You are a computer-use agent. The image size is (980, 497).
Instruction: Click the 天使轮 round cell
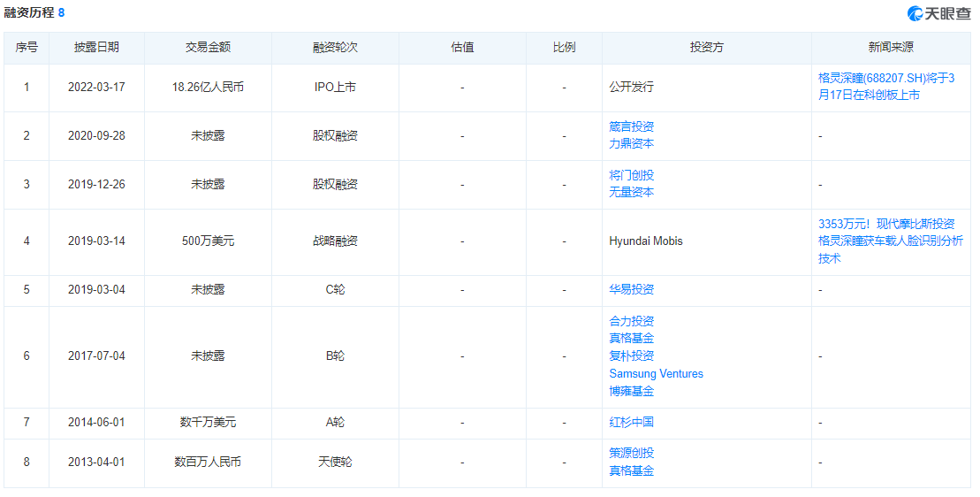(335, 463)
